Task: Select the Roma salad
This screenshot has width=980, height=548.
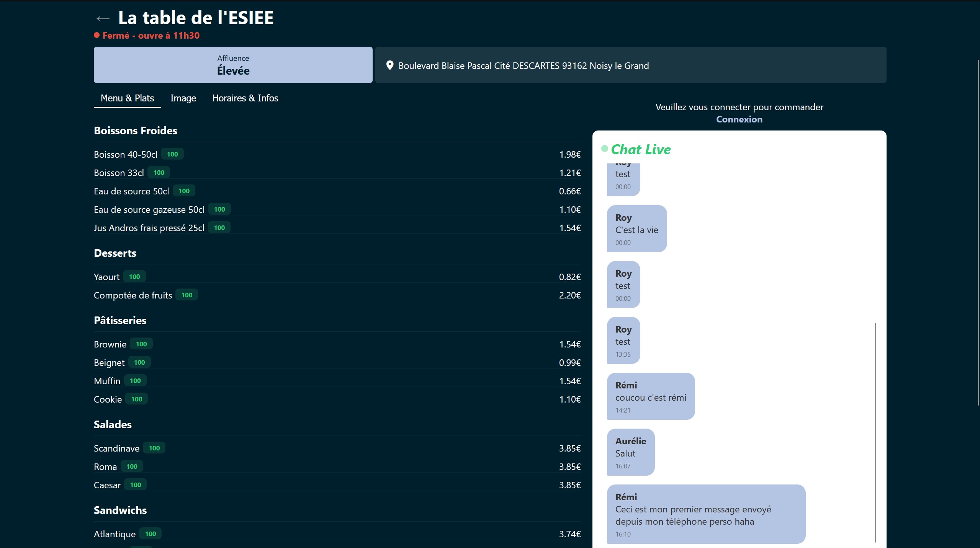Action: click(337, 466)
